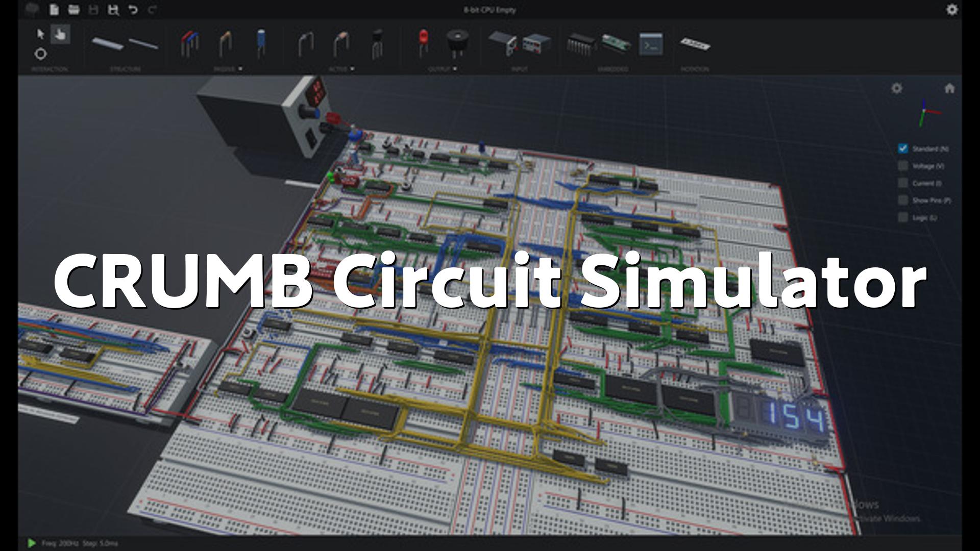The image size is (980, 551).
Task: Enable the Logic (L) view checkbox
Action: tap(903, 217)
